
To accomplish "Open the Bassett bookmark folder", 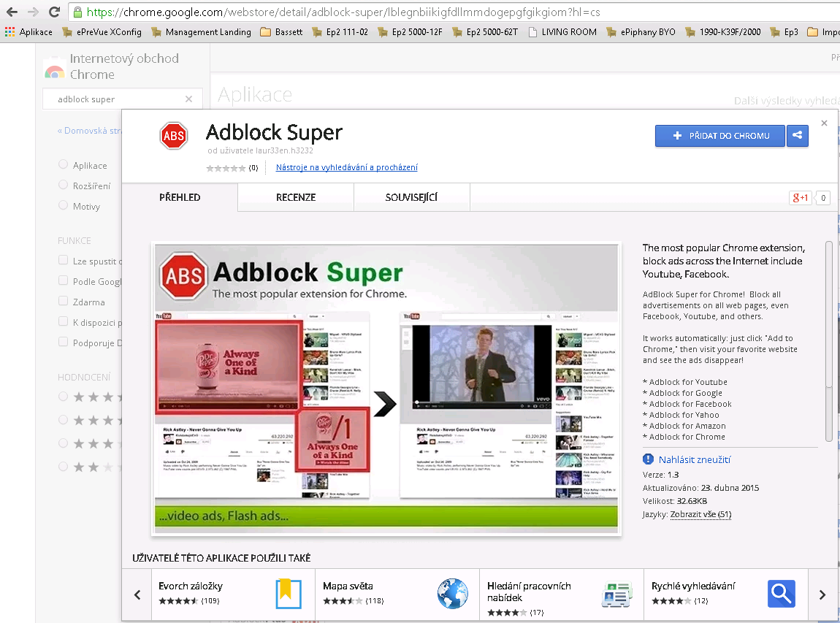I will pos(281,32).
